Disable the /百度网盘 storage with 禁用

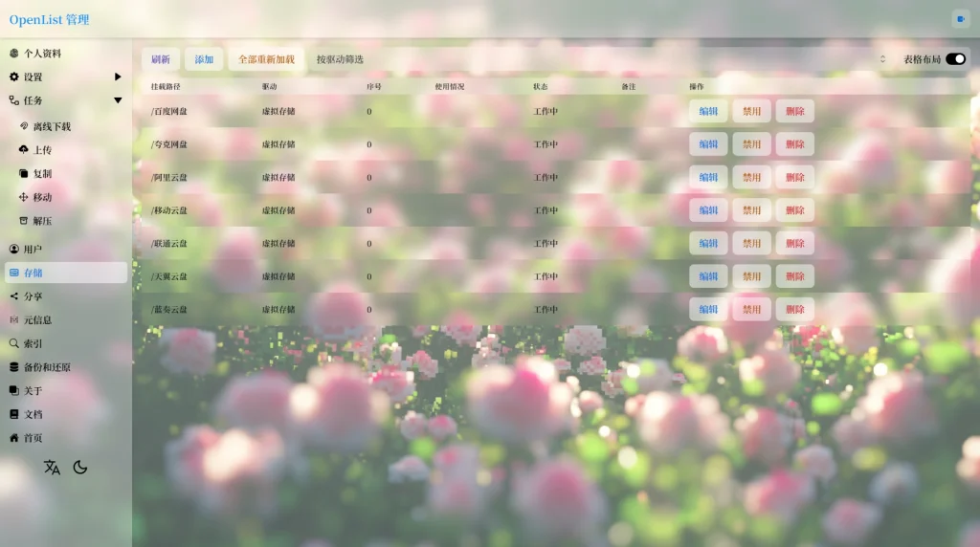pyautogui.click(x=751, y=111)
